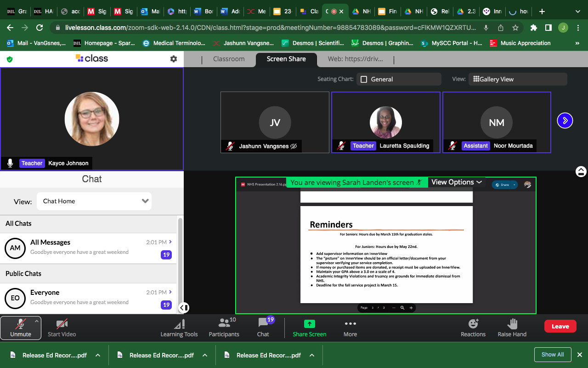Screen dimensions: 588x368
Task: Go back in browser
Action: (10, 28)
